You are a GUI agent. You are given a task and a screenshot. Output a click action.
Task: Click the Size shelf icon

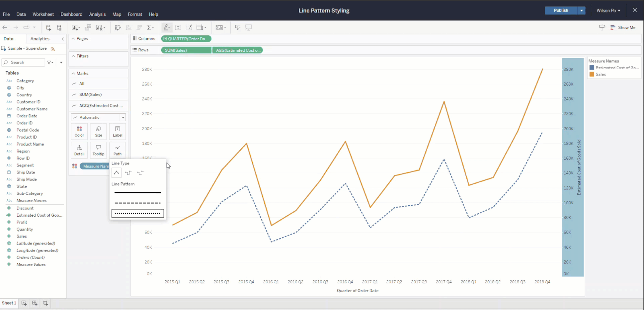click(98, 131)
